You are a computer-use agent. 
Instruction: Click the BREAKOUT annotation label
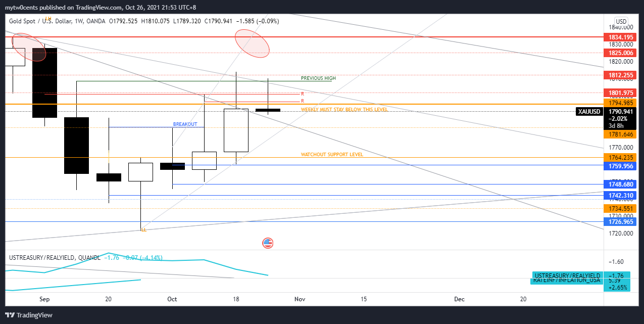coord(185,124)
